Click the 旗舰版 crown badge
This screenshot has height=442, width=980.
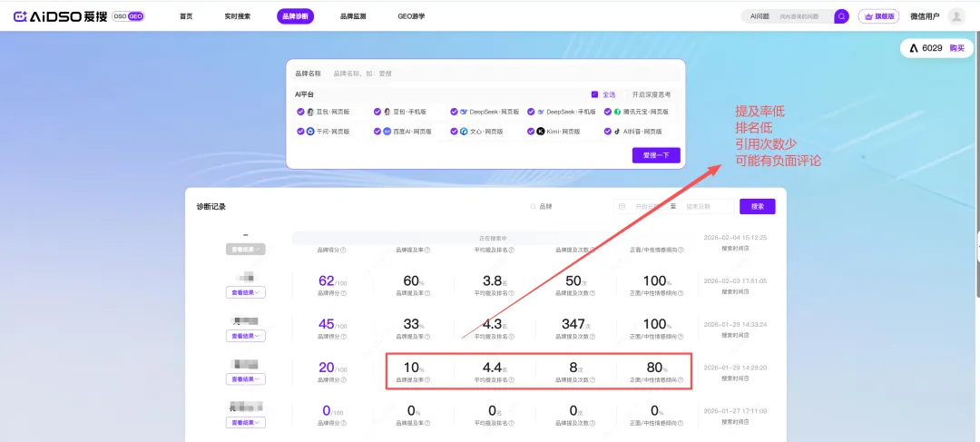tap(878, 16)
